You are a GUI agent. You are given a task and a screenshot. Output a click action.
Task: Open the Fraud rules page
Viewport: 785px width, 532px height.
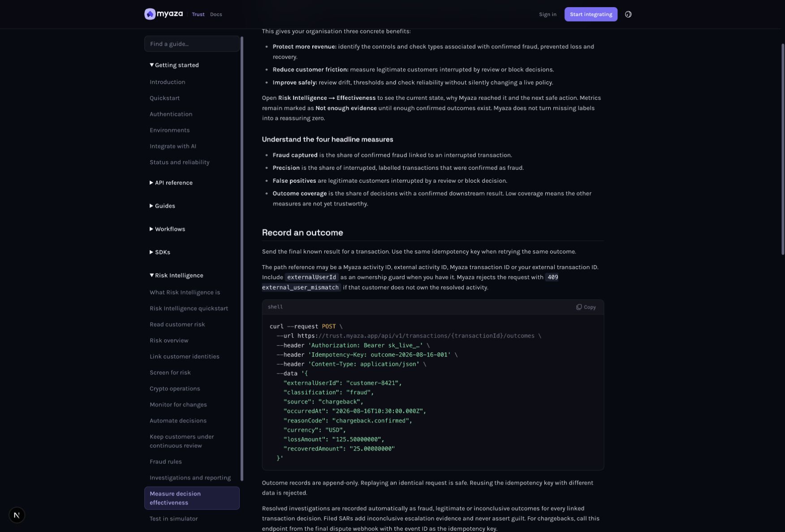165,462
